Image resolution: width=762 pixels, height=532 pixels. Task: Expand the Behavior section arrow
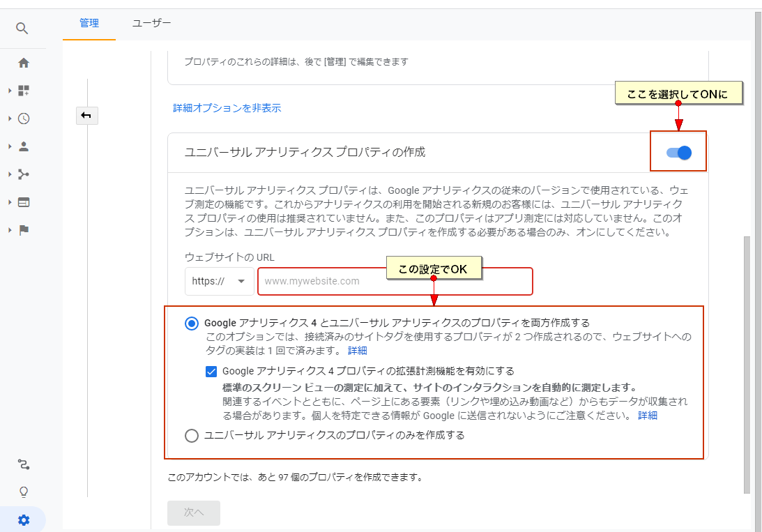[10, 202]
